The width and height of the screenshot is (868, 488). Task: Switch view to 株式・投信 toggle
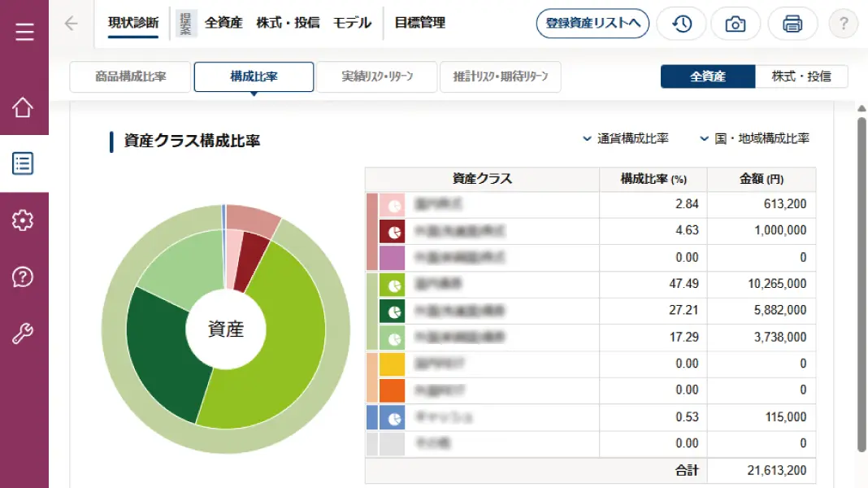[x=801, y=76]
